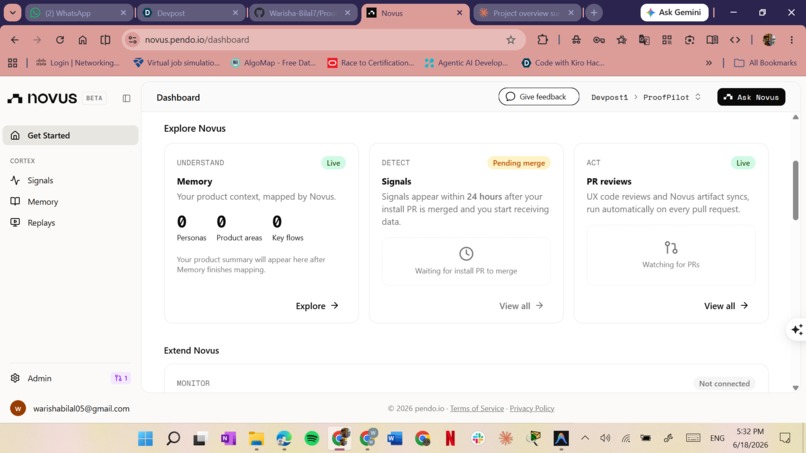
Task: Open Word from the taskbar
Action: click(395, 439)
